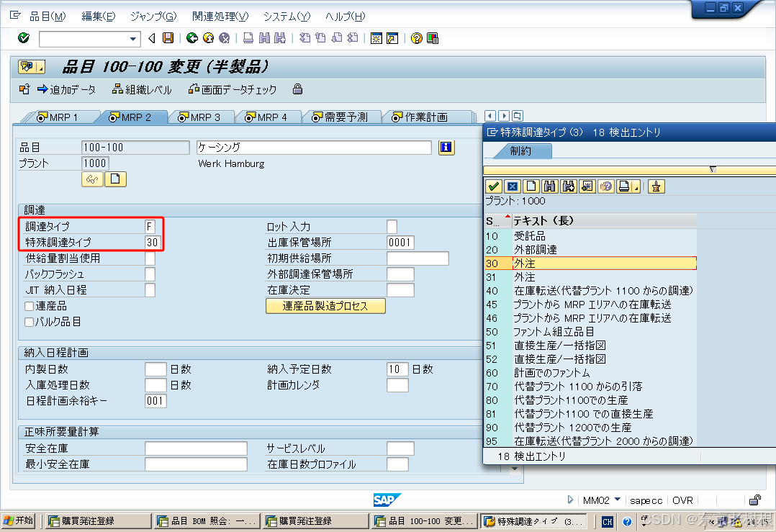Screen dimensions: 776x532
Task: Toggle the 連産品 checkbox
Action: (30, 307)
